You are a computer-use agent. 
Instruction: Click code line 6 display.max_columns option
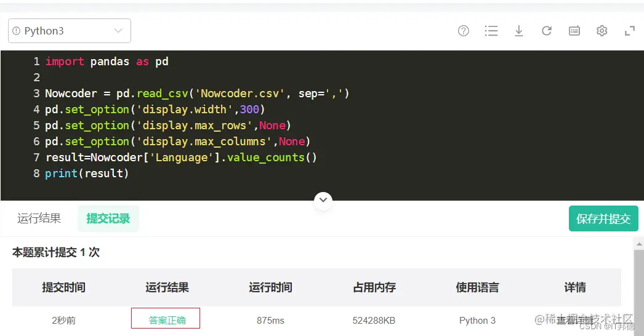point(178,142)
